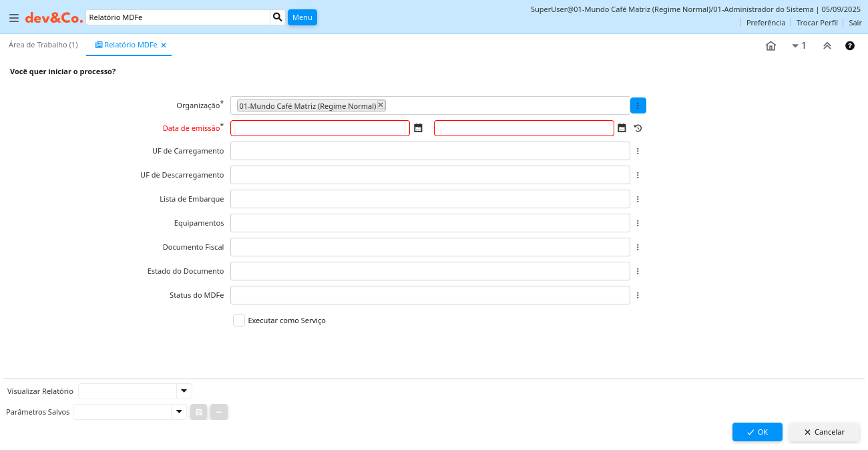Remove the 01-Mundo Café Matriz tag

click(x=381, y=105)
